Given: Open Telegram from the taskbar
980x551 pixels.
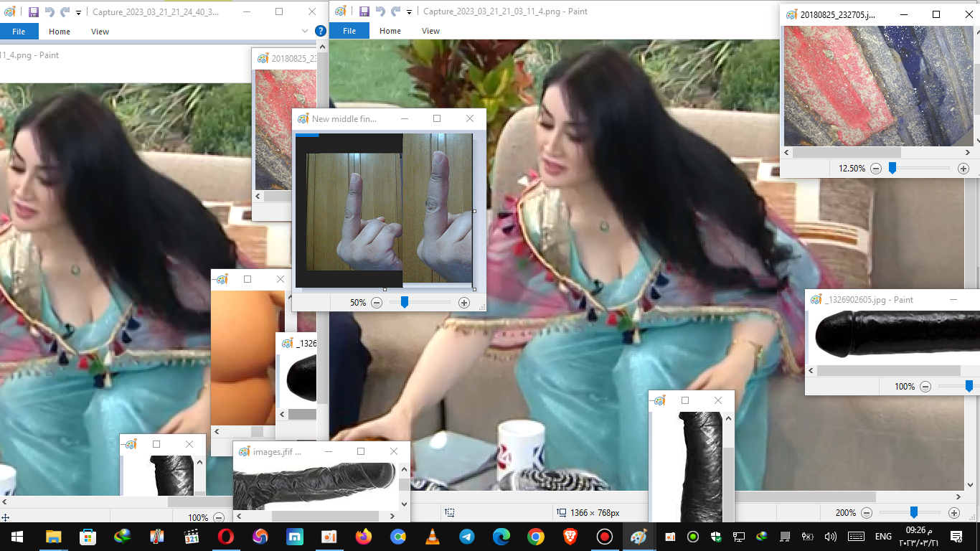Looking at the screenshot, I should 467,537.
